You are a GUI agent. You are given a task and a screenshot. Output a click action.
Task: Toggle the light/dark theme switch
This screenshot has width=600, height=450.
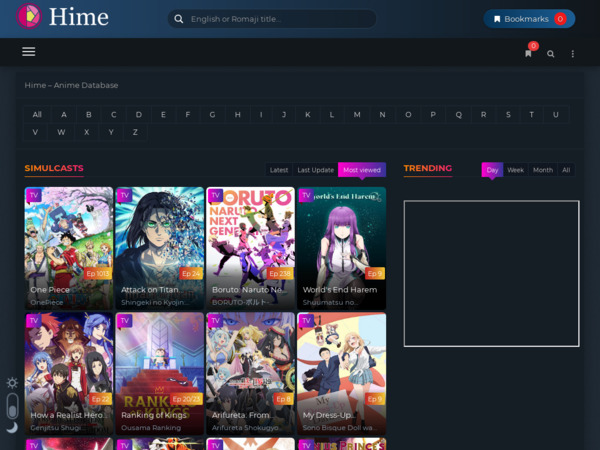coord(13,406)
